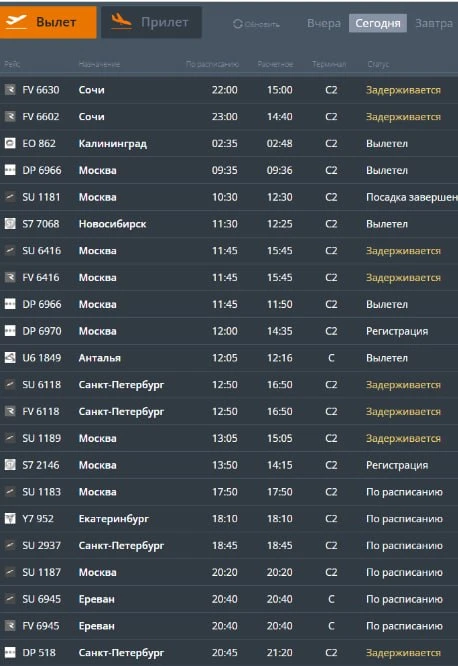This screenshot has width=458, height=666.
Task: Select the Вчера day filter
Action: (x=324, y=23)
